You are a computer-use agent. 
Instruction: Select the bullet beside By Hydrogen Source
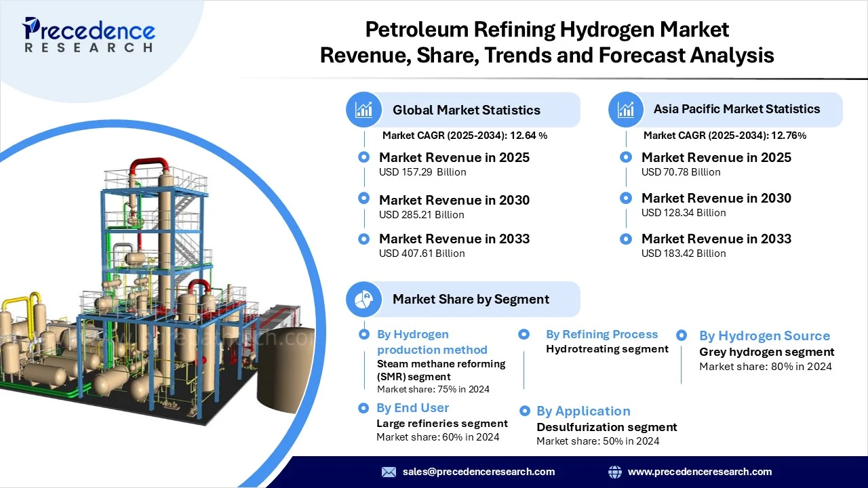coord(682,335)
